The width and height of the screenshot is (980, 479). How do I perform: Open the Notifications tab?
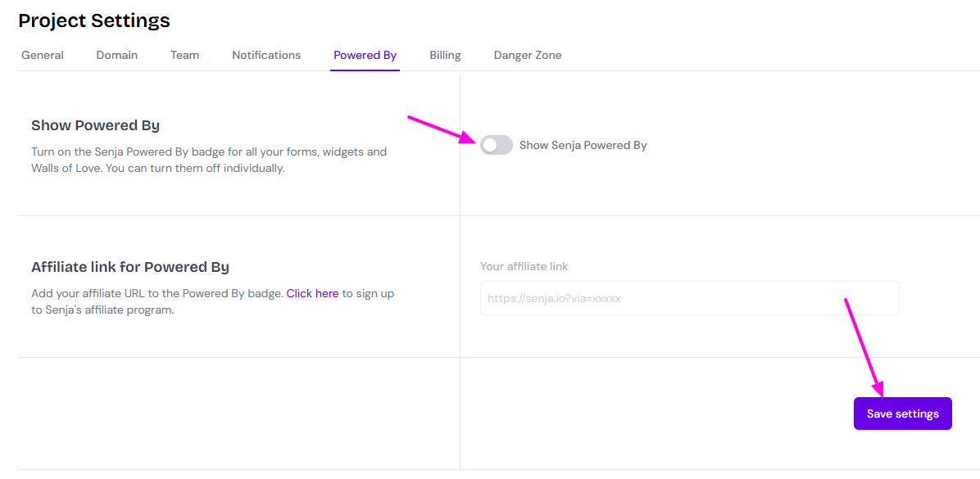click(266, 56)
